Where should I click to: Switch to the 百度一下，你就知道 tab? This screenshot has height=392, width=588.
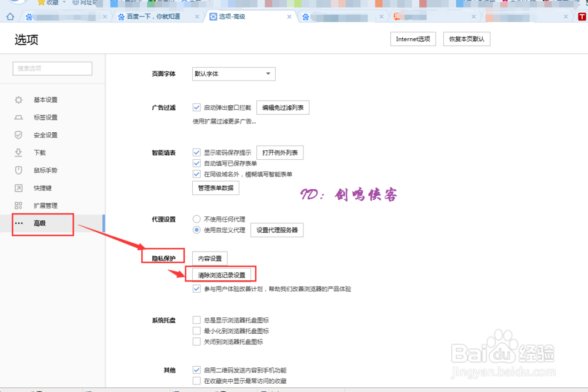(149, 16)
